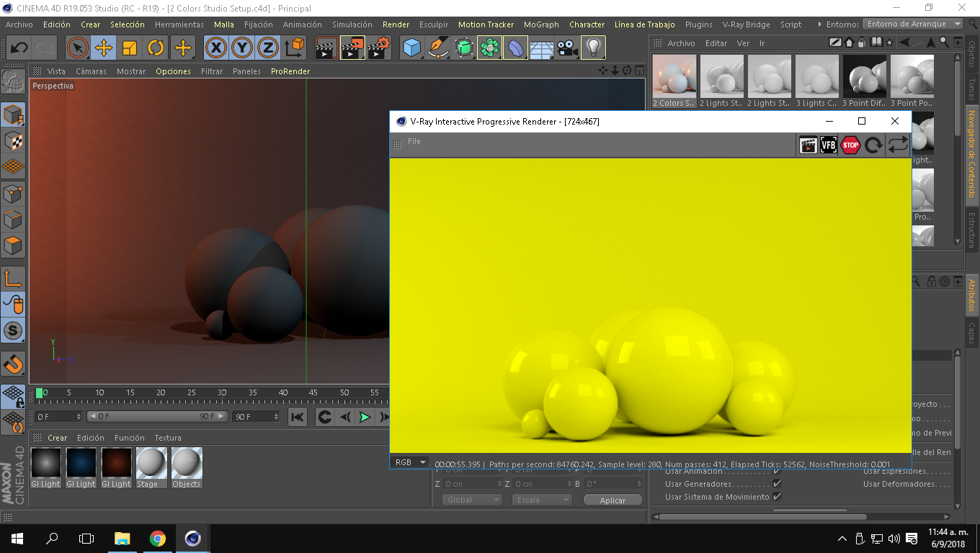Select the Move tool in toolbar
This screenshot has height=553, width=980.
coord(104,48)
